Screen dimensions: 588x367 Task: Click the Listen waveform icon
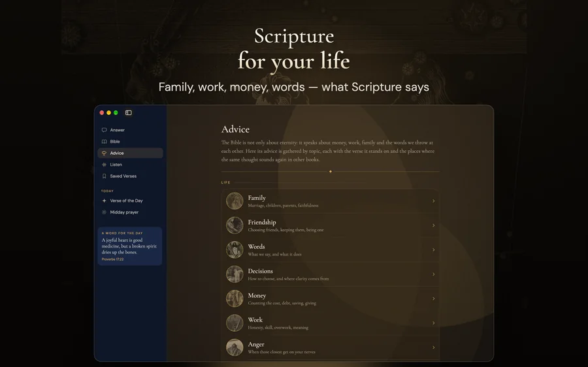click(x=105, y=165)
